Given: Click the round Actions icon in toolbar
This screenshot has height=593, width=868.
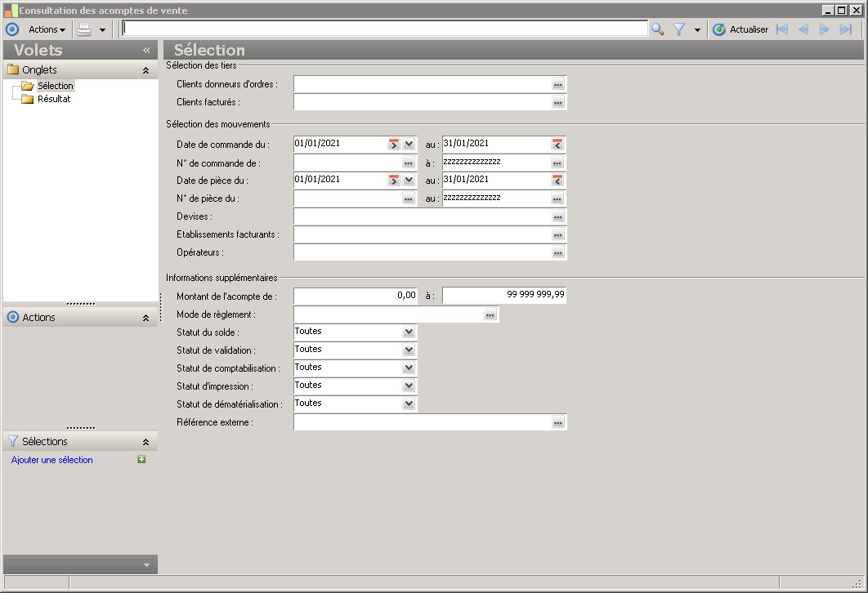Looking at the screenshot, I should click(x=12, y=29).
